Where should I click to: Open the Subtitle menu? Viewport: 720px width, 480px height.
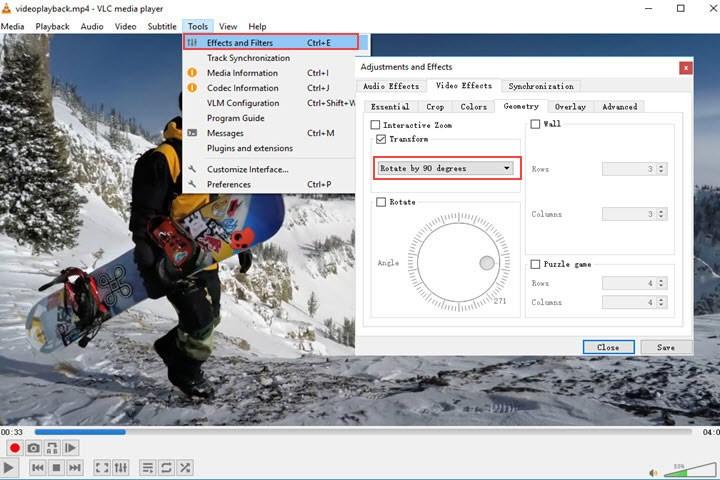coord(162,27)
